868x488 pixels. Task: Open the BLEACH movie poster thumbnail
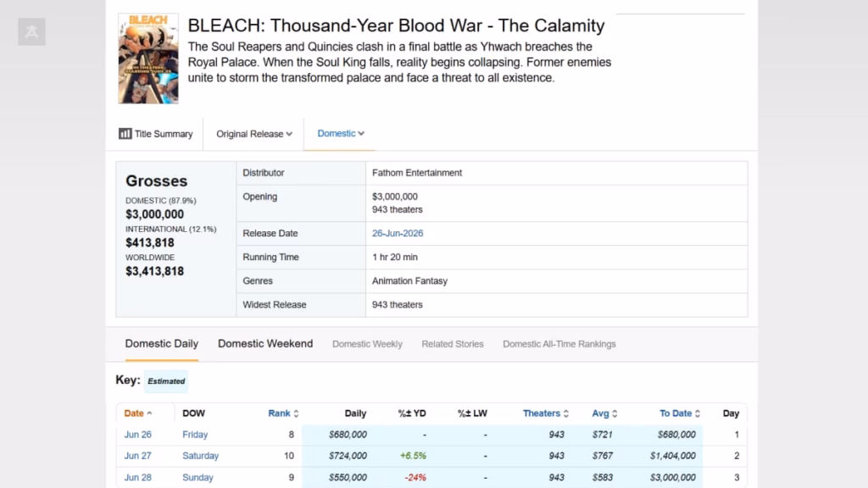[148, 58]
